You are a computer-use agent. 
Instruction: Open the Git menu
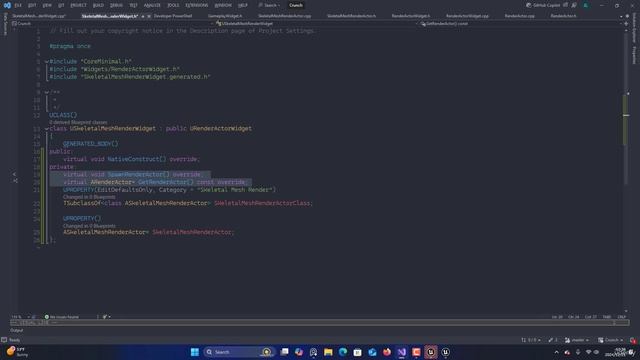tap(61, 5)
